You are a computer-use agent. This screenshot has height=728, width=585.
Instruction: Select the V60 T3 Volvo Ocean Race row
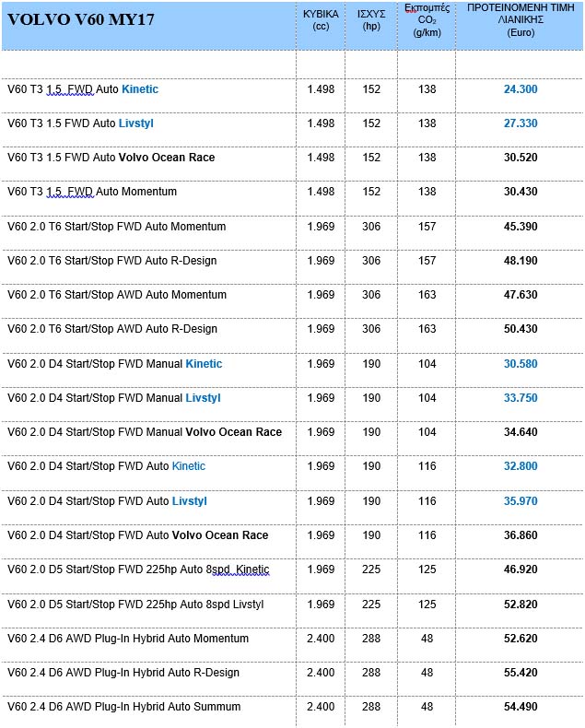(x=111, y=158)
